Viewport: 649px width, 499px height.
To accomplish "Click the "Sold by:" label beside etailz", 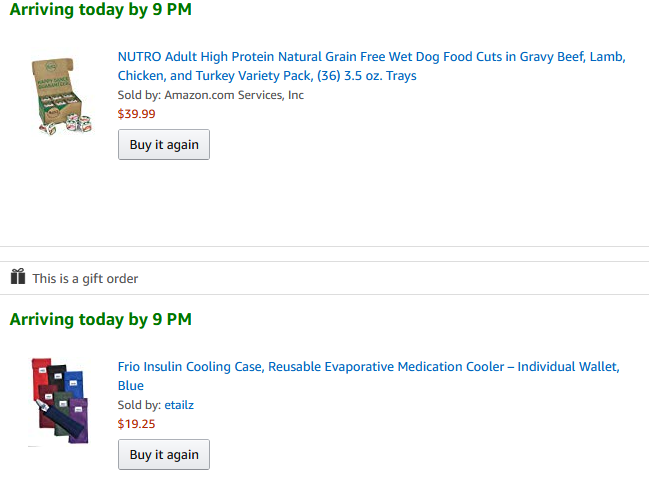I will 139,405.
